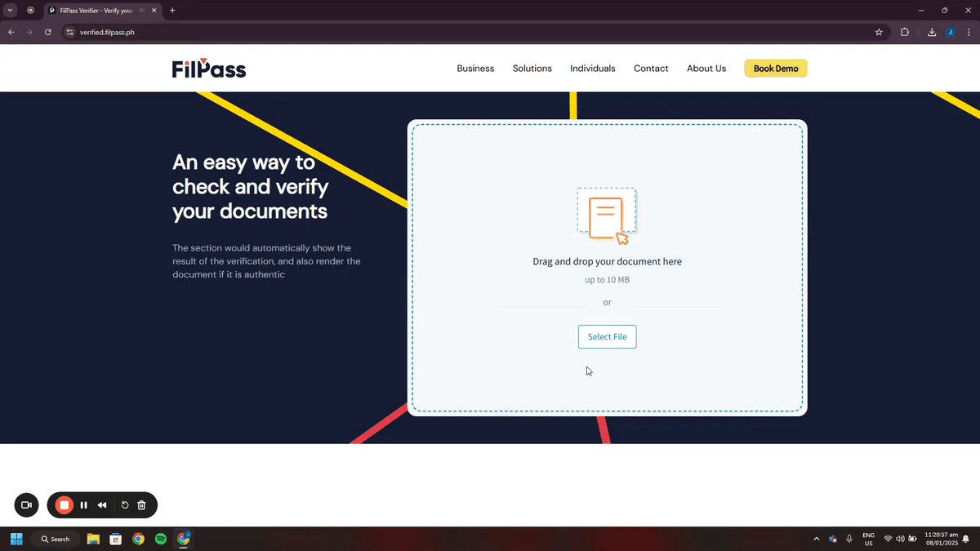Rewind the recording
Image resolution: width=980 pixels, height=551 pixels.
coord(102,505)
